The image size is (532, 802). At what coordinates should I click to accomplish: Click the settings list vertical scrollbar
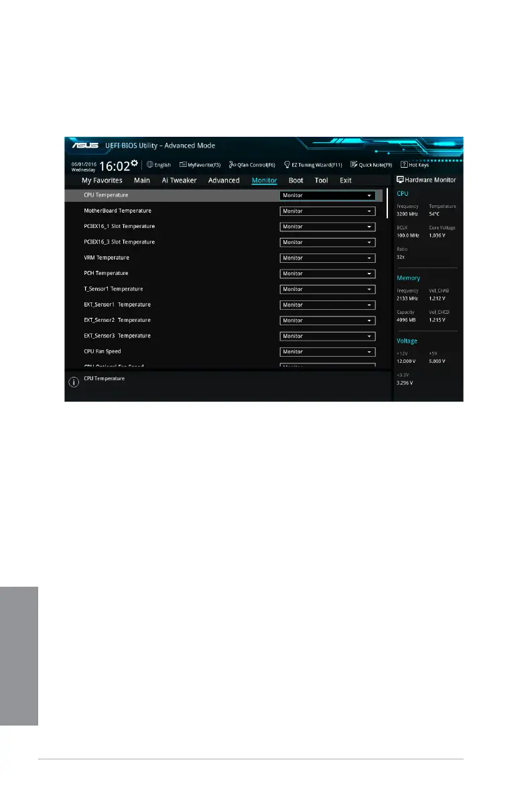[387, 204]
